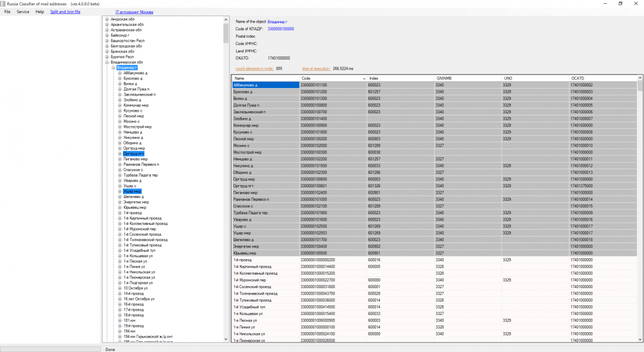Click the Code column sort arrow
The height and width of the screenshot is (352, 644).
(x=363, y=78)
